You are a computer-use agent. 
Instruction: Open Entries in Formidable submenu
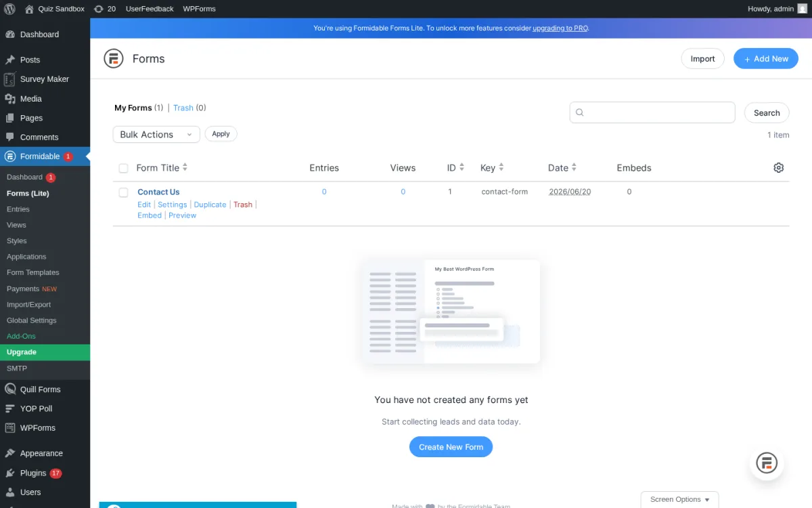(18, 209)
